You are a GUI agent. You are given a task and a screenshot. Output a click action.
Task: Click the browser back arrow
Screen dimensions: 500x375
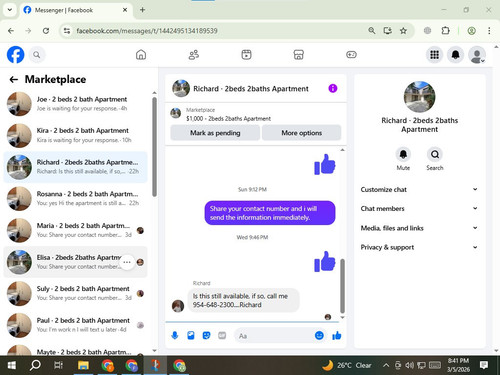tap(11, 31)
